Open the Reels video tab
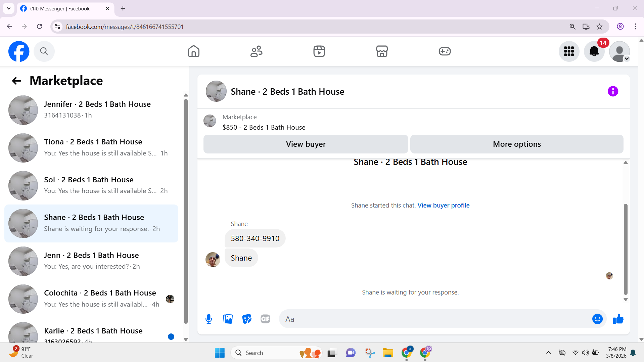 tap(319, 51)
